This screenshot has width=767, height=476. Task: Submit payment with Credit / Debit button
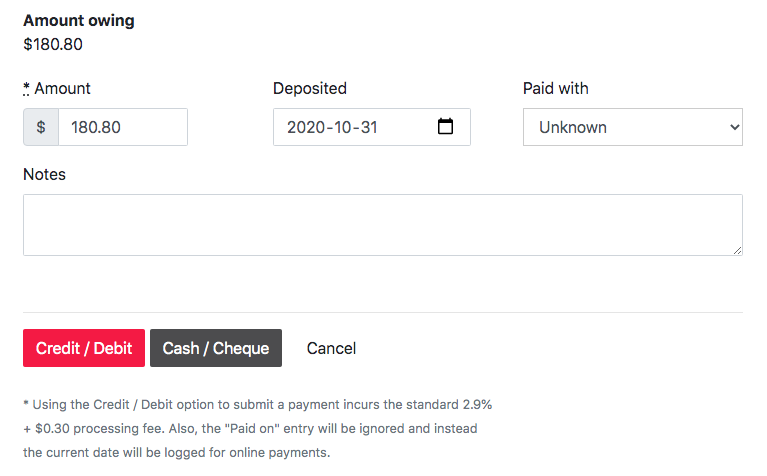click(x=84, y=348)
